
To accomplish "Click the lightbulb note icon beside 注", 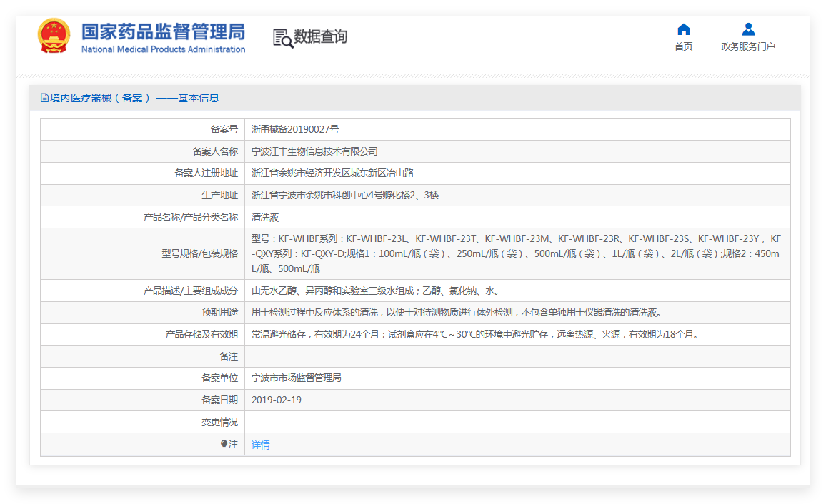I will click(x=224, y=444).
